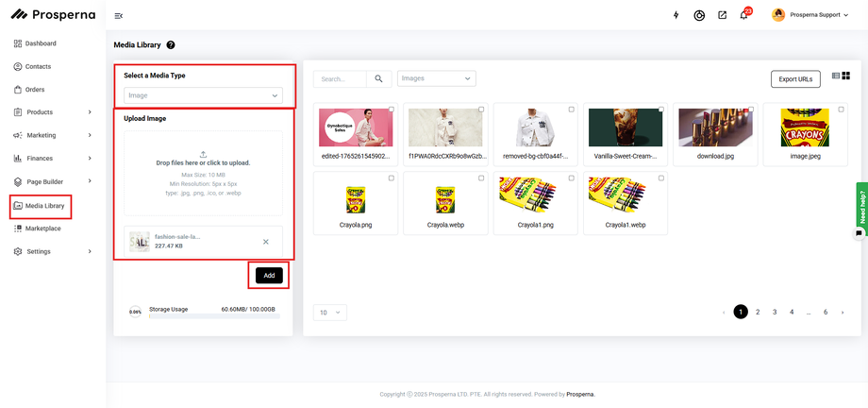Screen dimensions: 868x408
Task: Click the Prosperna logo
Action: coord(53,14)
